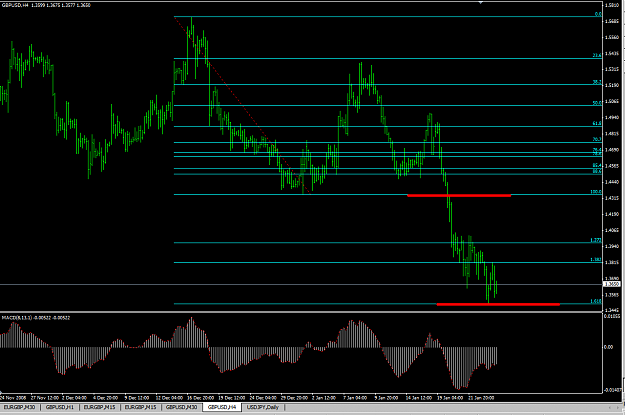625x415 pixels.
Task: Click the 16 Dec 20:00 time label
Action: click(x=200, y=398)
